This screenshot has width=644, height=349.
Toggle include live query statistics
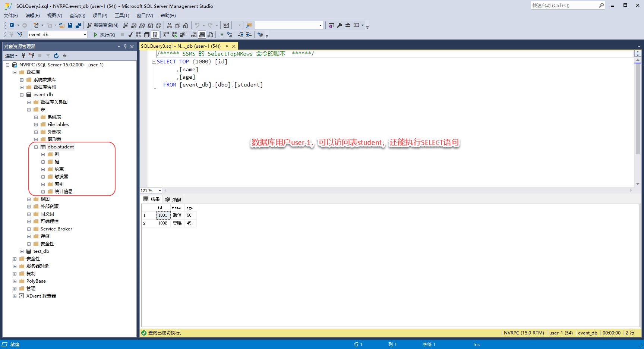click(x=174, y=35)
